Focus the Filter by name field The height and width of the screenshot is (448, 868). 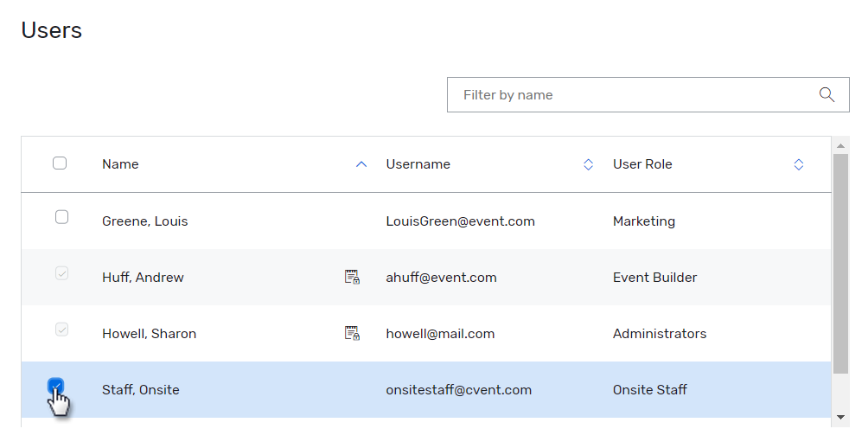[x=631, y=95]
